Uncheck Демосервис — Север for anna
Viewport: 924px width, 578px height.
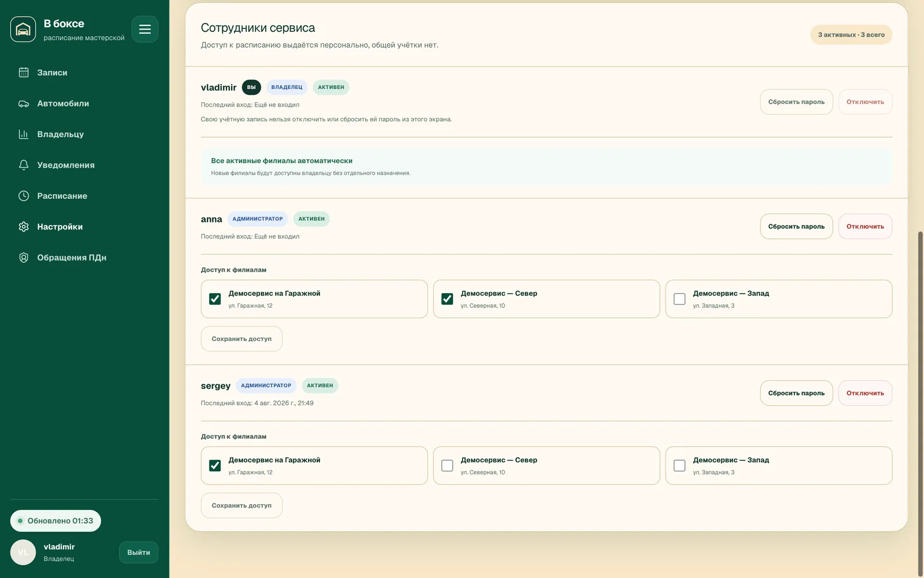coord(447,299)
